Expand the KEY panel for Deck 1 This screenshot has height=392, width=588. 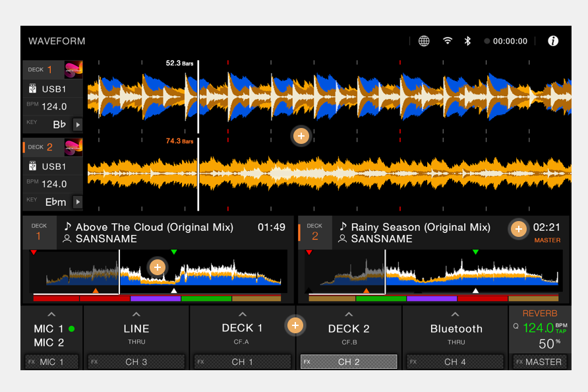78,124
